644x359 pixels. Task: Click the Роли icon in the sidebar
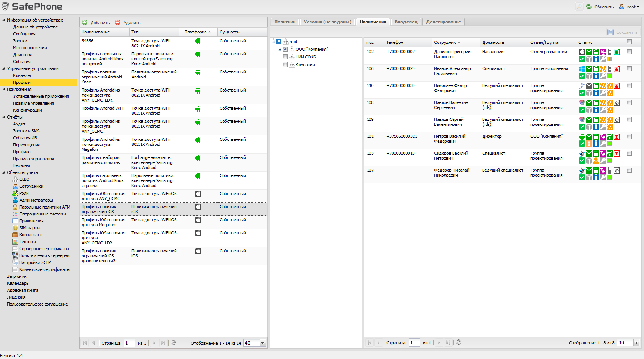(x=15, y=193)
